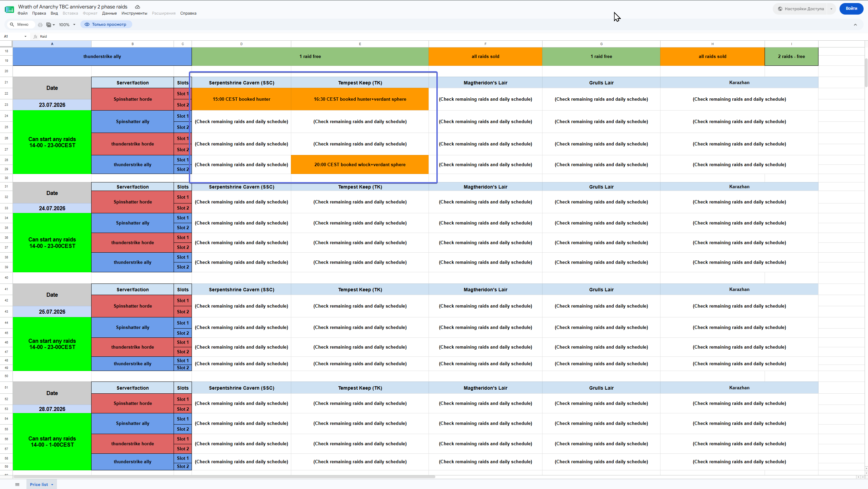Click 'Tempest Keep (TK)' header in row 51

(360, 388)
